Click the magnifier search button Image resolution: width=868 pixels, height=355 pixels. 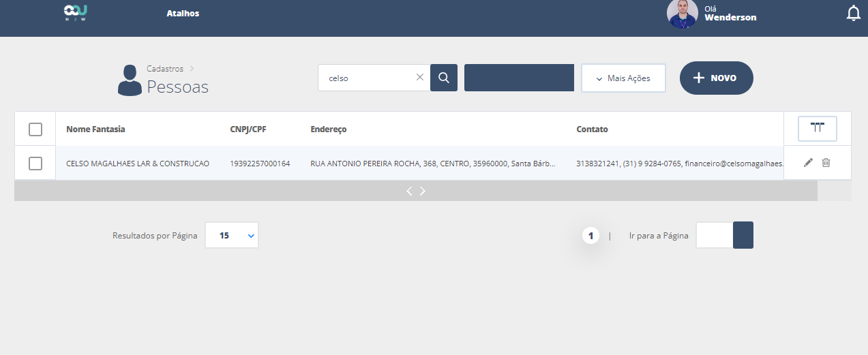444,78
